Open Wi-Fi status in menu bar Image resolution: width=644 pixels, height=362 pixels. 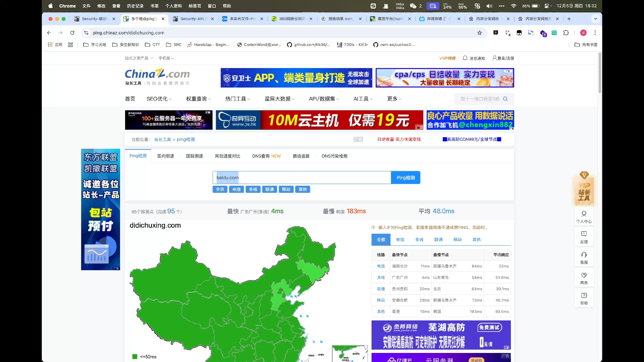click(x=514, y=6)
